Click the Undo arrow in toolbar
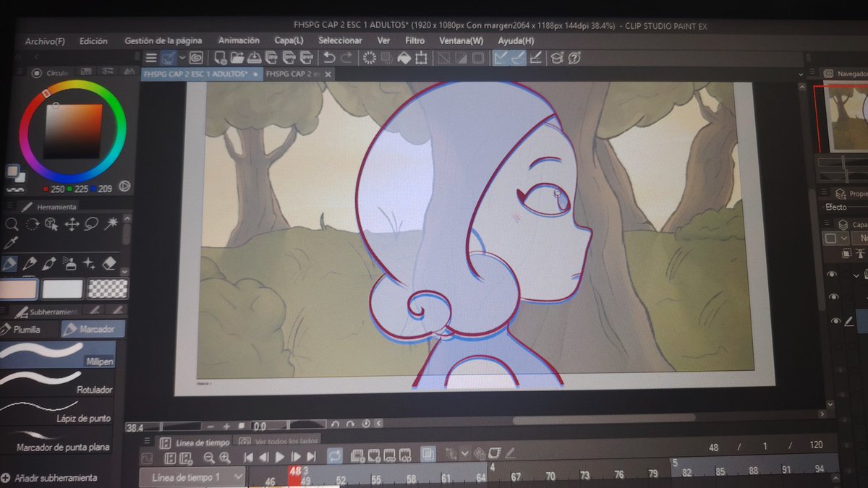The height and width of the screenshot is (488, 868). [x=329, y=58]
